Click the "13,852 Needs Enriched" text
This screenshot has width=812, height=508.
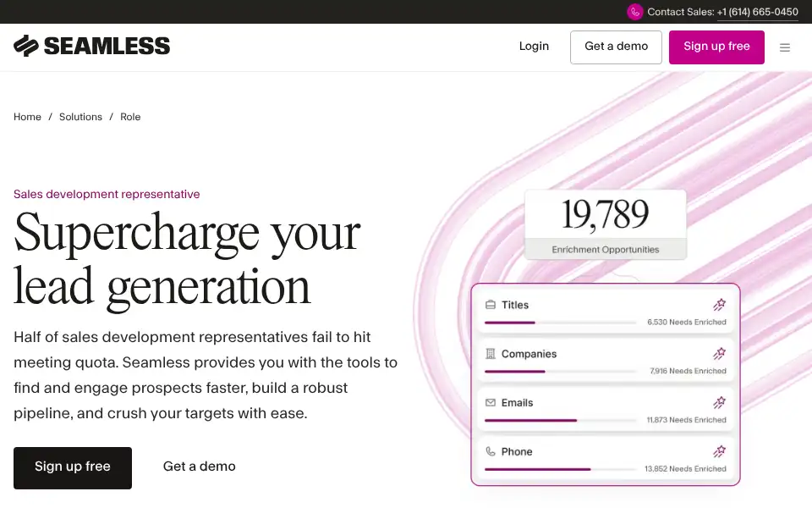[x=686, y=468]
